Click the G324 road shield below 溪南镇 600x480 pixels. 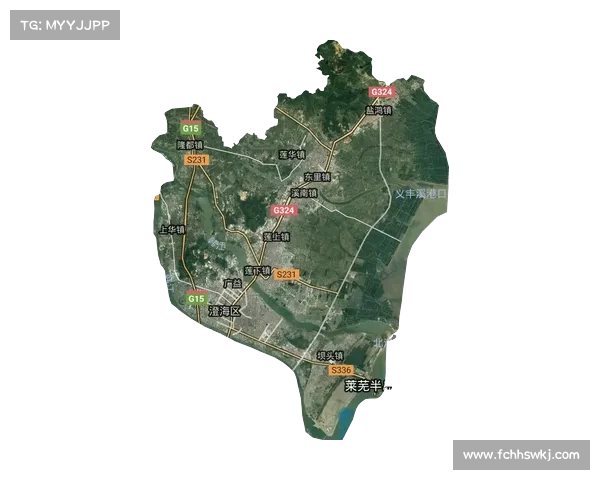[284, 211]
